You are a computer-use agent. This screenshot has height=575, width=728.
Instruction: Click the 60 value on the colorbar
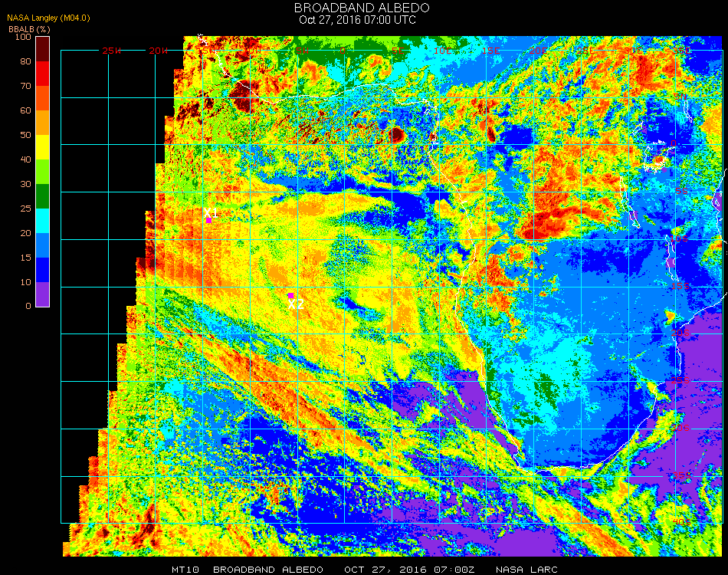coord(25,110)
